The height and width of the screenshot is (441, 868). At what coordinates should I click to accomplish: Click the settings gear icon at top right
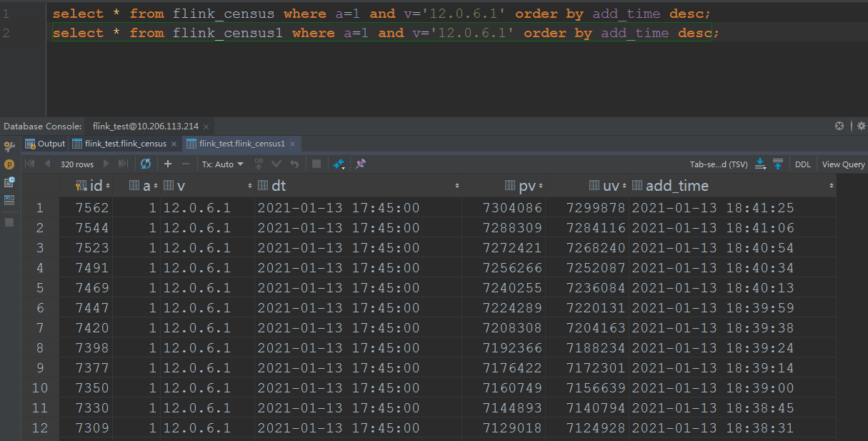pyautogui.click(x=861, y=126)
